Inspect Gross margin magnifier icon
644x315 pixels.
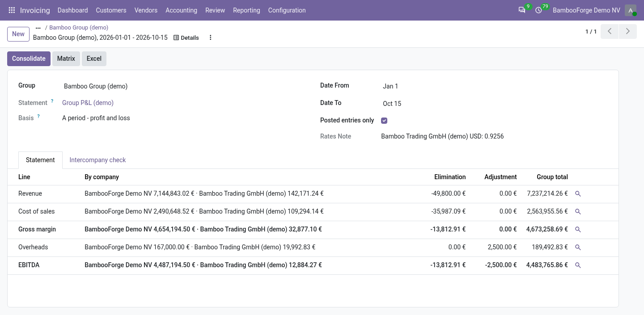click(578, 230)
